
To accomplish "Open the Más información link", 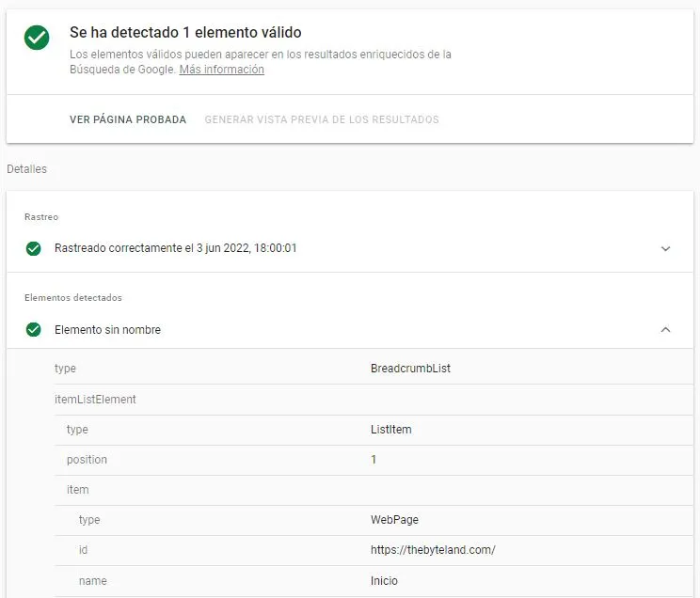I will 221,70.
